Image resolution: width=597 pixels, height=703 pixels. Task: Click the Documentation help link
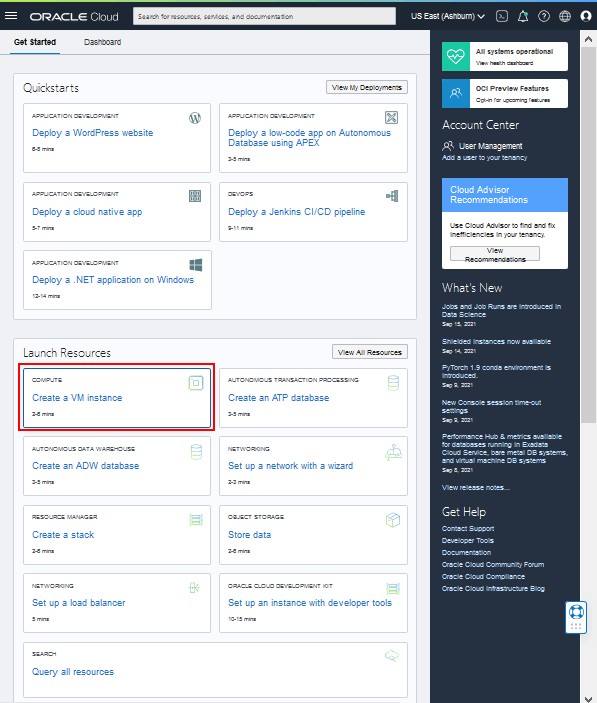tap(467, 553)
